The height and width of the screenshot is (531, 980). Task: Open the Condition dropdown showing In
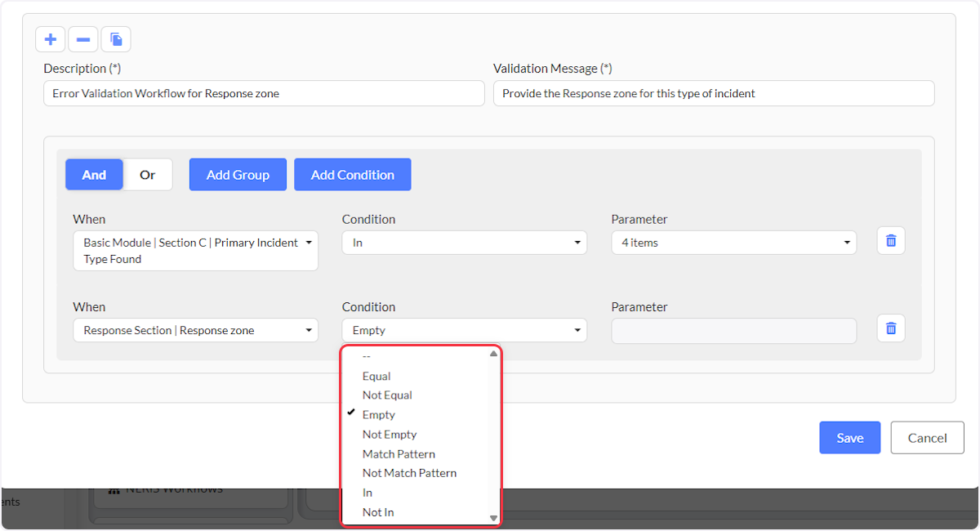(465, 243)
